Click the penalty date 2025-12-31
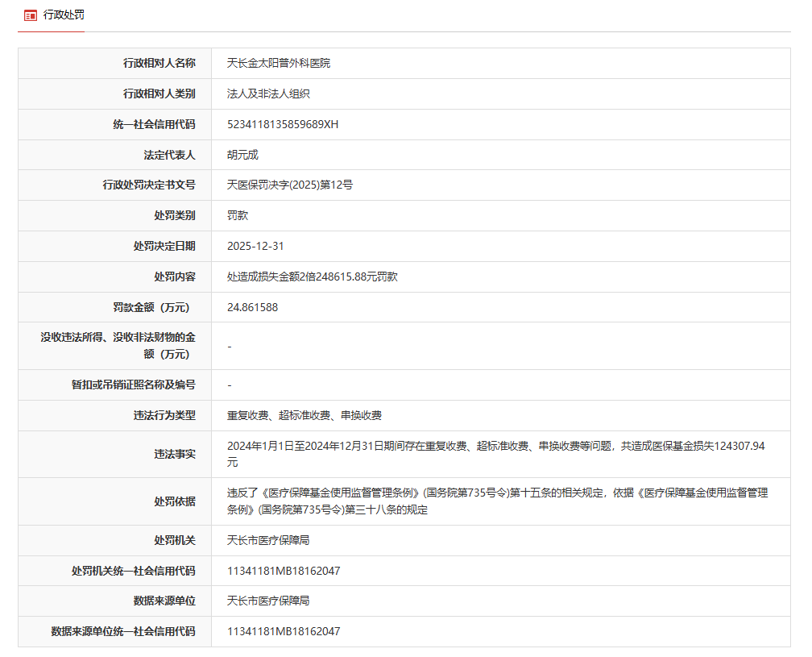The image size is (812, 657). coord(255,246)
